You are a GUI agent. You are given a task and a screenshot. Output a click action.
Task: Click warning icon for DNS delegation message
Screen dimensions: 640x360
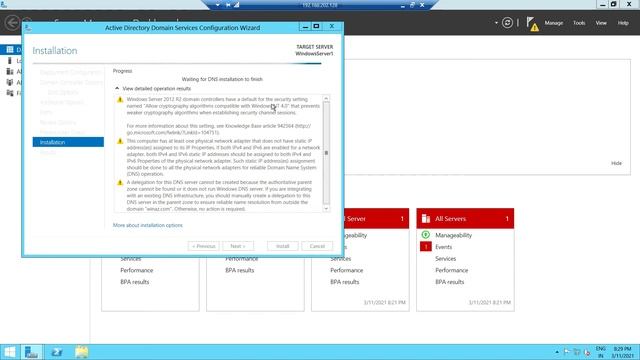point(120,183)
